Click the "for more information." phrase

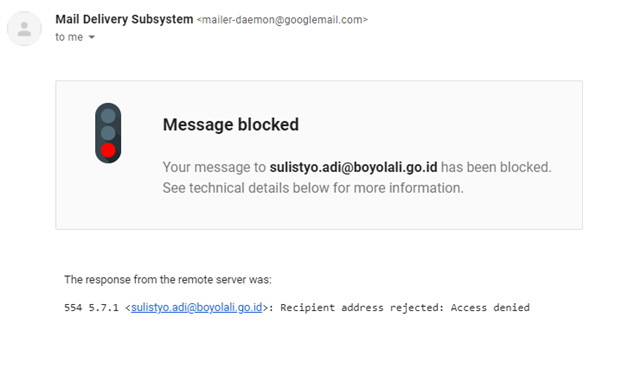point(398,188)
